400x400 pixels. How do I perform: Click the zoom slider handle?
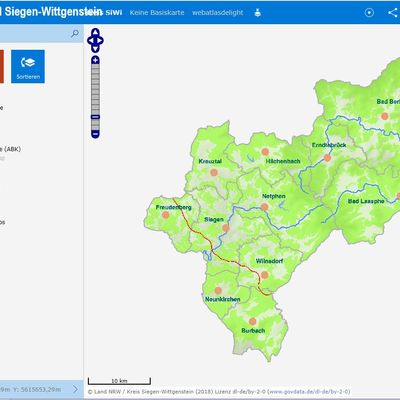pyautogui.click(x=95, y=117)
